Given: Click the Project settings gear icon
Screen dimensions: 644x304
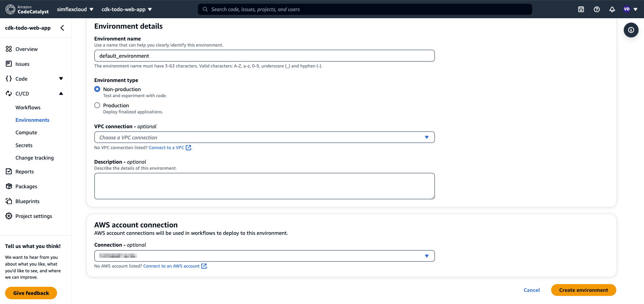Looking at the screenshot, I should pyautogui.click(x=9, y=216).
